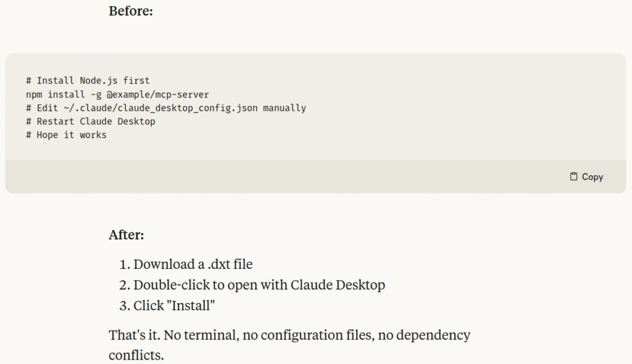The height and width of the screenshot is (364, 632).
Task: Copy the code block contents
Action: pyautogui.click(x=586, y=176)
